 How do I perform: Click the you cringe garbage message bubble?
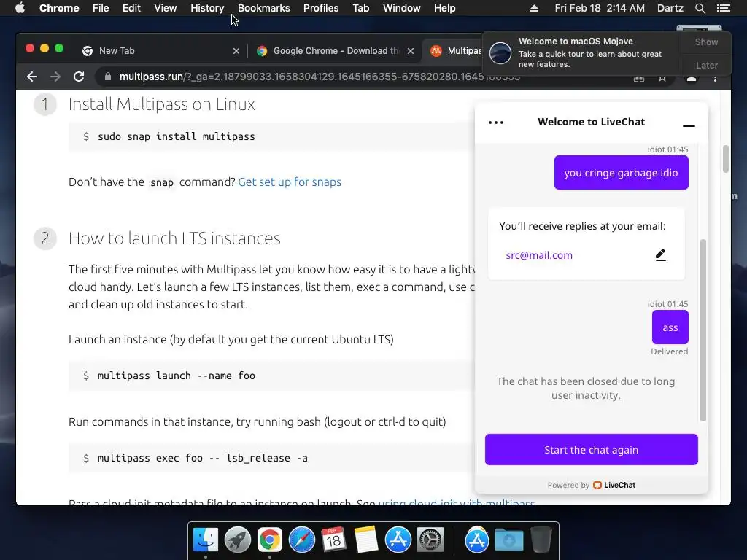coord(622,172)
